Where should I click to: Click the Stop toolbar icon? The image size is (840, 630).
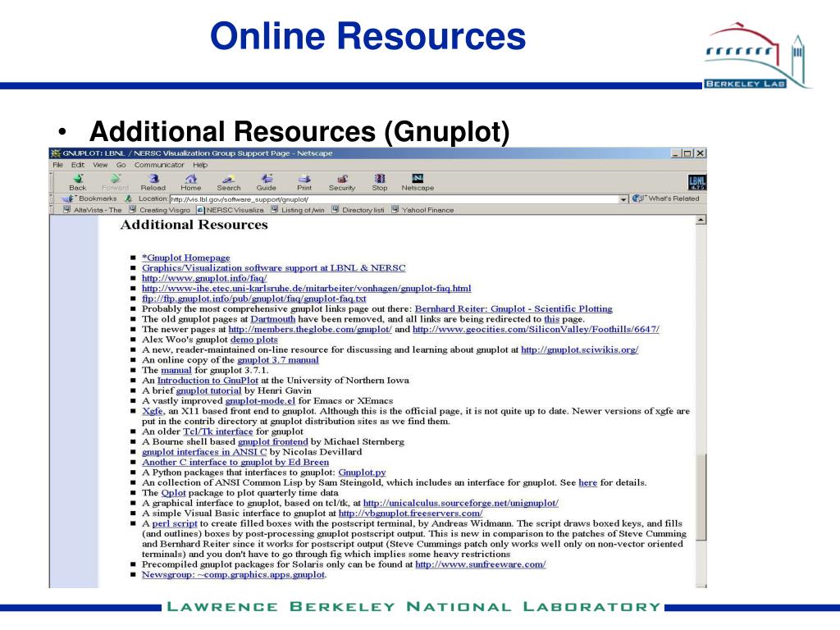click(380, 181)
